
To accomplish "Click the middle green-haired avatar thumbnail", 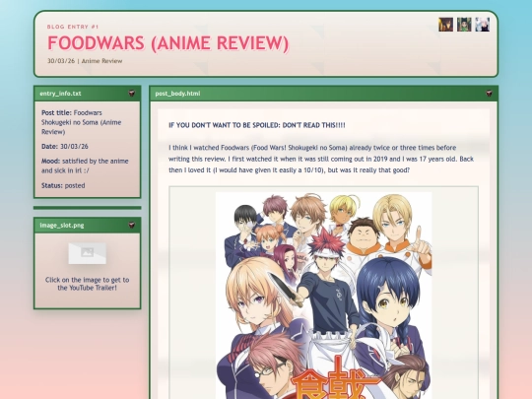I will pos(464,25).
